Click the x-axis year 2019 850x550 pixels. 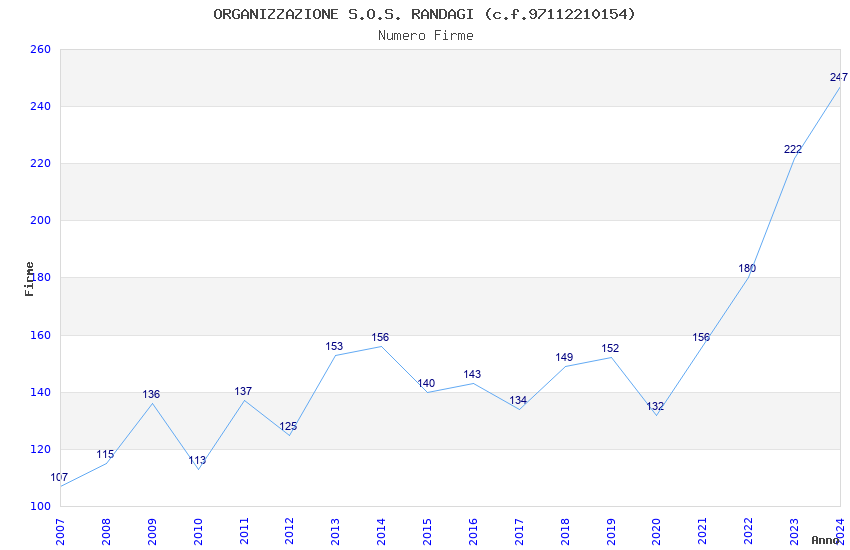(611, 531)
